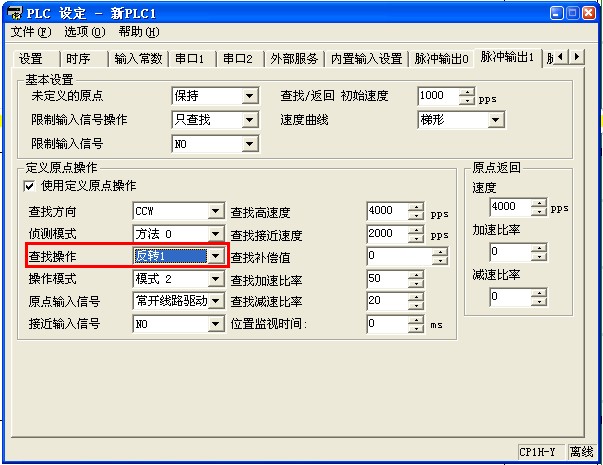This screenshot has height=465, width=603.
Task: Expand the 查找方向 CCW dropdown
Action: point(215,212)
